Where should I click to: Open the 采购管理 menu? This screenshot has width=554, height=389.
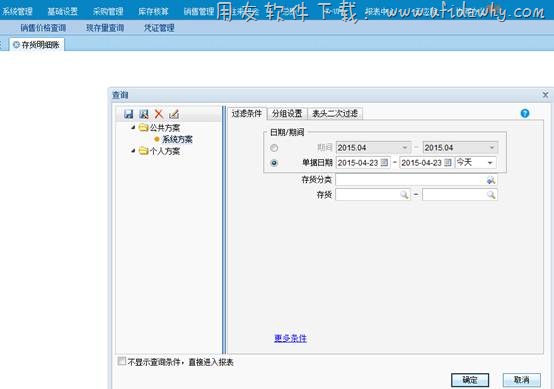(x=108, y=11)
